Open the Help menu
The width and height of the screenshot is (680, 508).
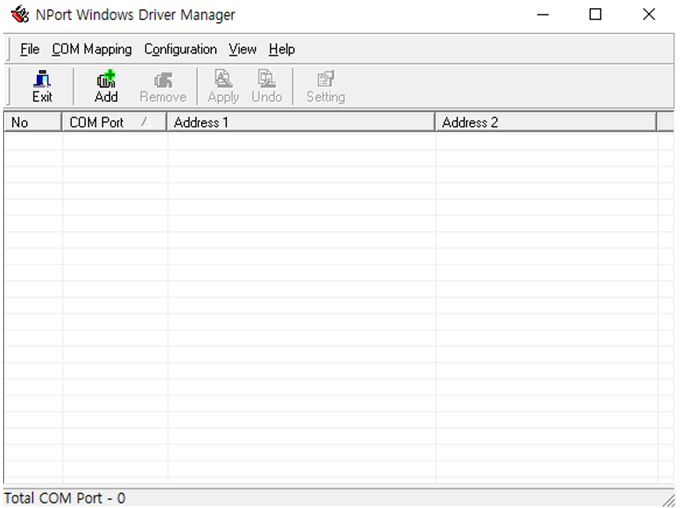282,49
